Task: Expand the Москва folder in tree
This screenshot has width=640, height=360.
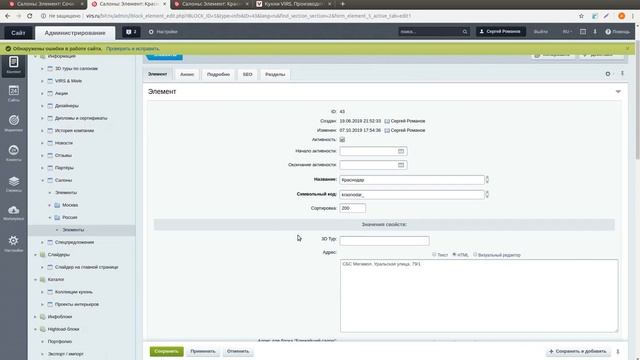Action: tap(50, 205)
